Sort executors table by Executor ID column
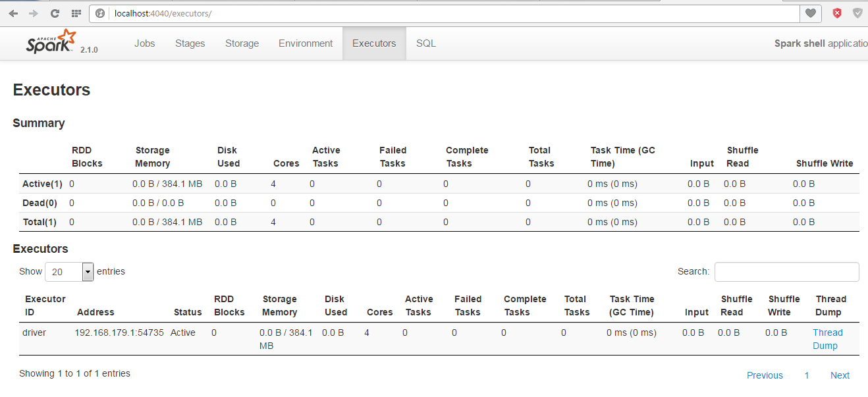 coord(45,305)
